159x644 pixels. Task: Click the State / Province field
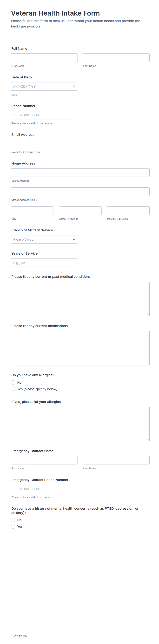pyautogui.click(x=80, y=211)
